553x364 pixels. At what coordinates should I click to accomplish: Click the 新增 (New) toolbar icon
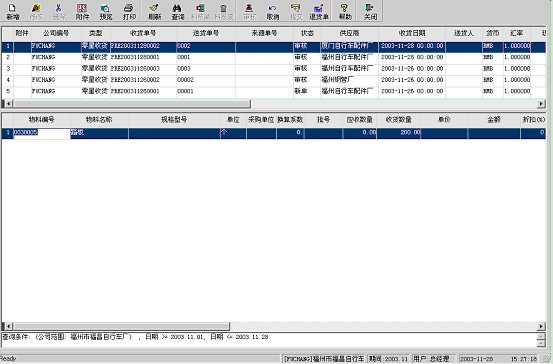13,12
